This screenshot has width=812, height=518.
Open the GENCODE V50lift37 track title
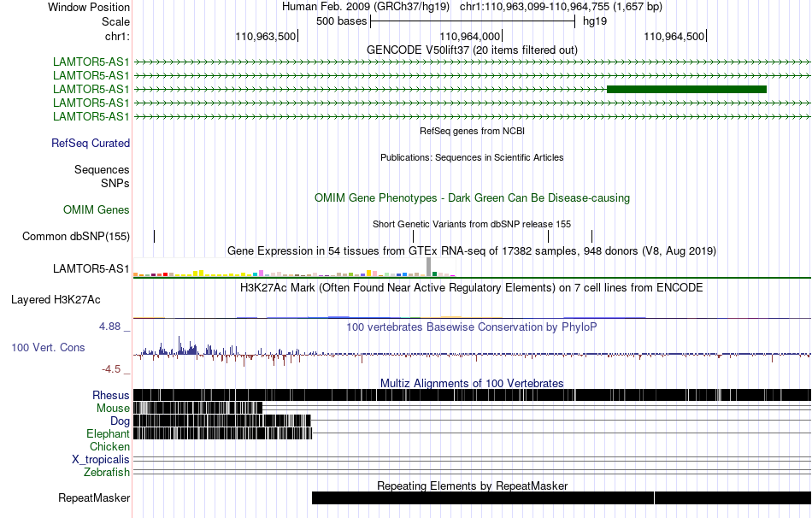pyautogui.click(x=472, y=50)
